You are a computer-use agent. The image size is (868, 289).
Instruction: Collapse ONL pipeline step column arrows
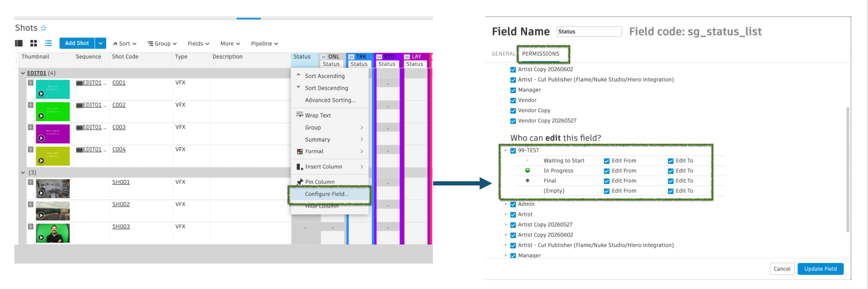tap(323, 57)
